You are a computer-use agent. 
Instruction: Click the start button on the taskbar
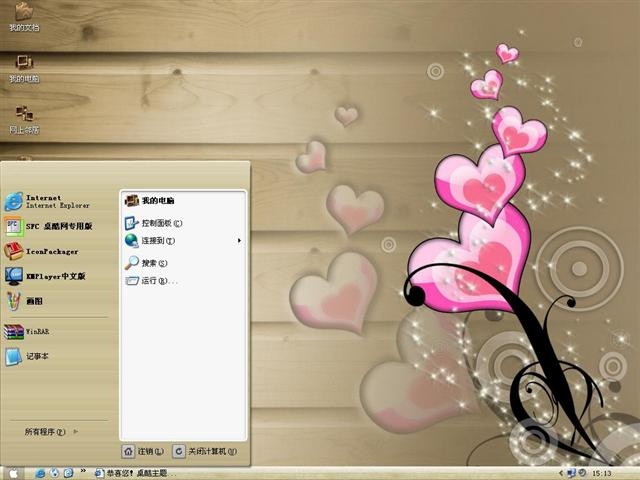(13, 473)
